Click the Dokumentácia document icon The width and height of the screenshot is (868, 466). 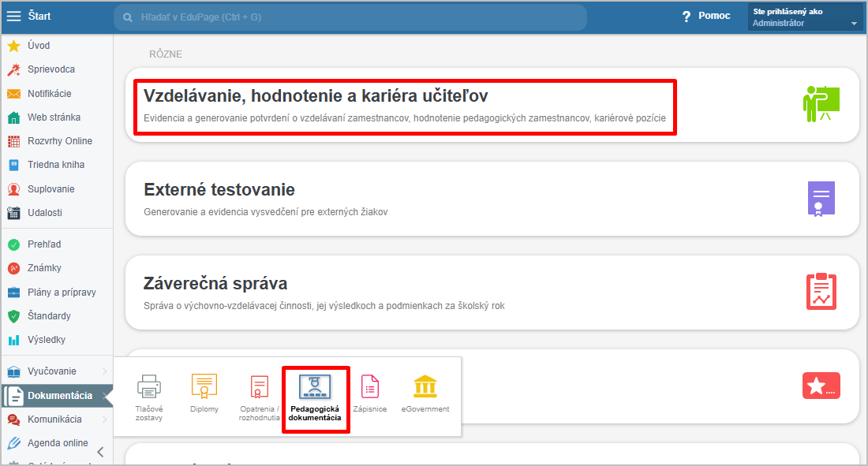point(15,396)
